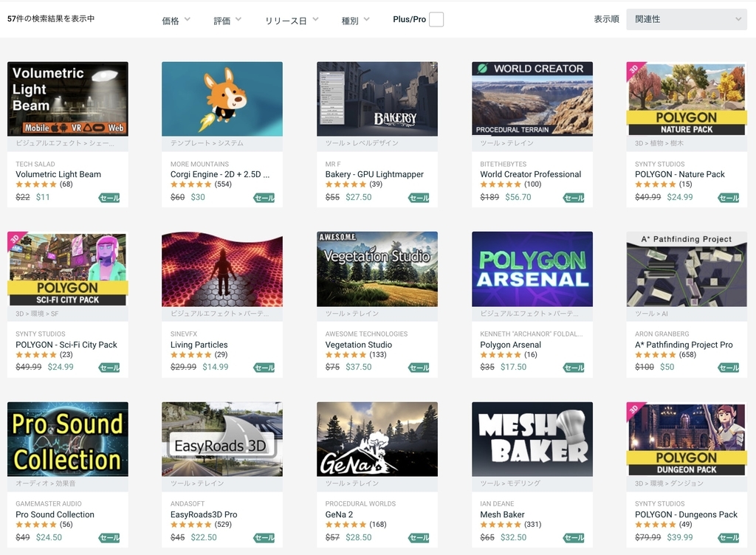Open the Bakery GPU Lightmapper thumbnail

pyautogui.click(x=377, y=99)
